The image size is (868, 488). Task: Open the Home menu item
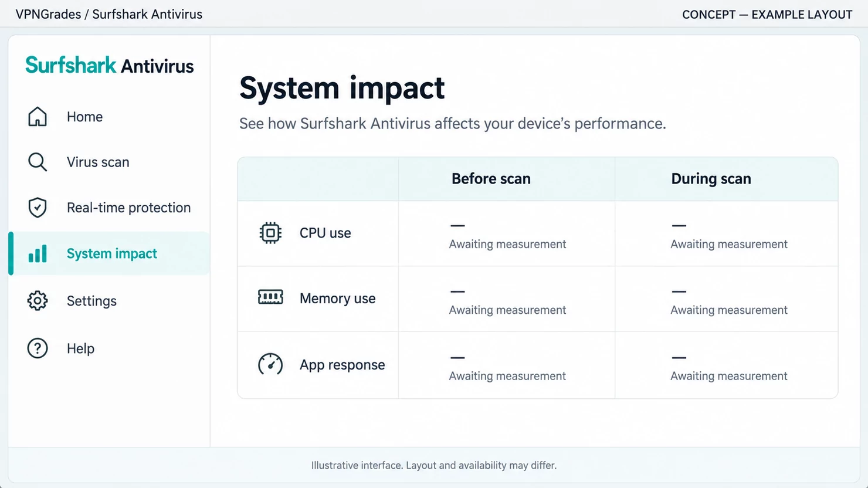(110, 117)
